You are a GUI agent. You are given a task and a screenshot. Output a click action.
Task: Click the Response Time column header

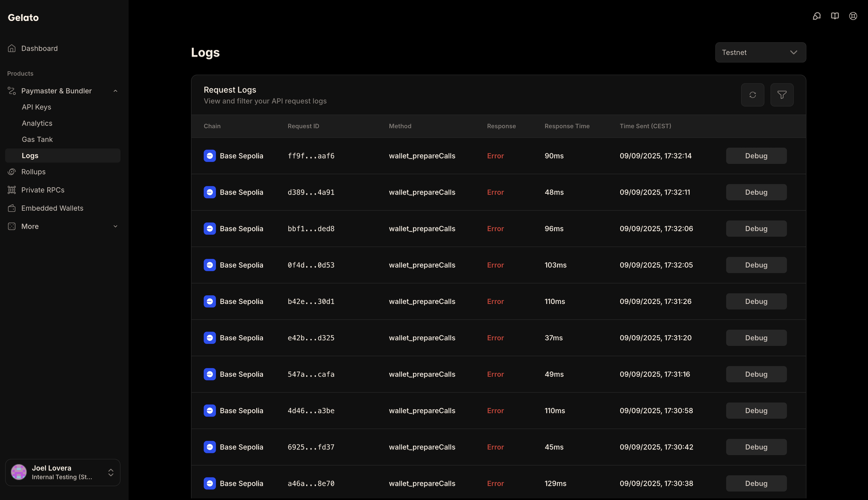point(567,126)
